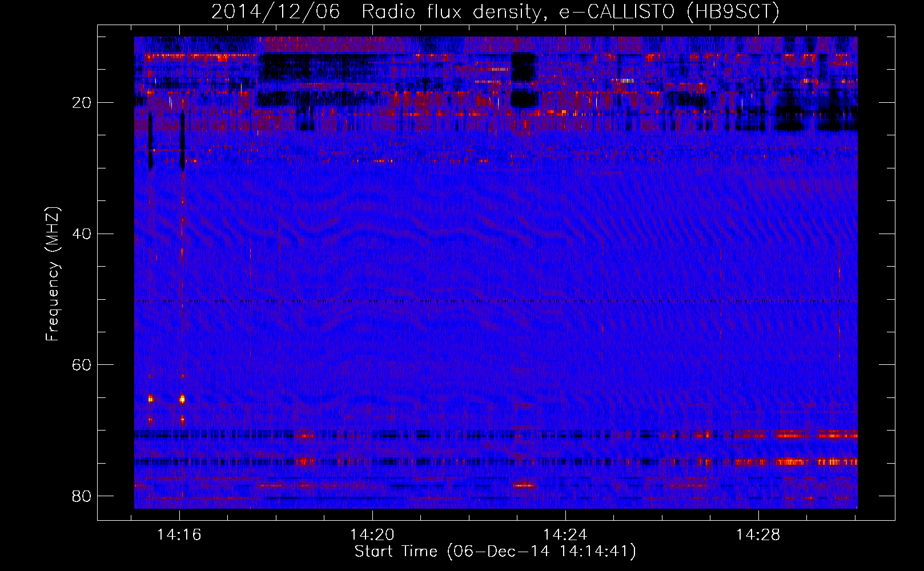
Task: Click the 20 frequency tick label
Action: tap(82, 103)
